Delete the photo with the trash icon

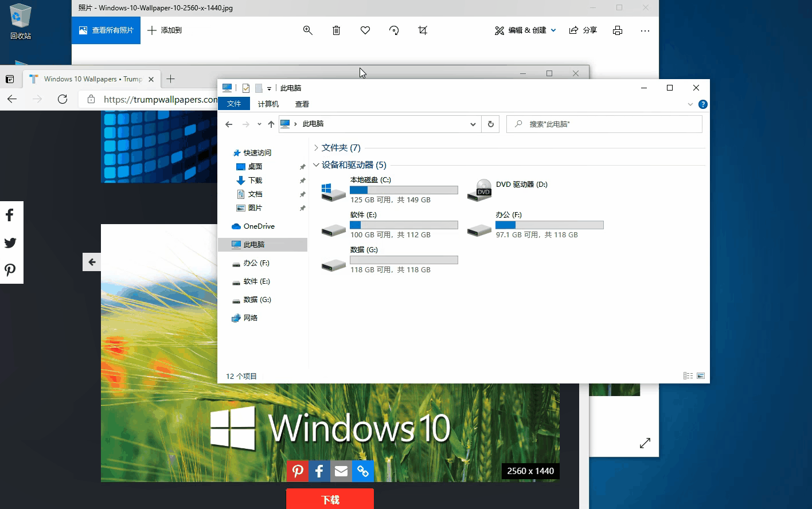(x=337, y=30)
